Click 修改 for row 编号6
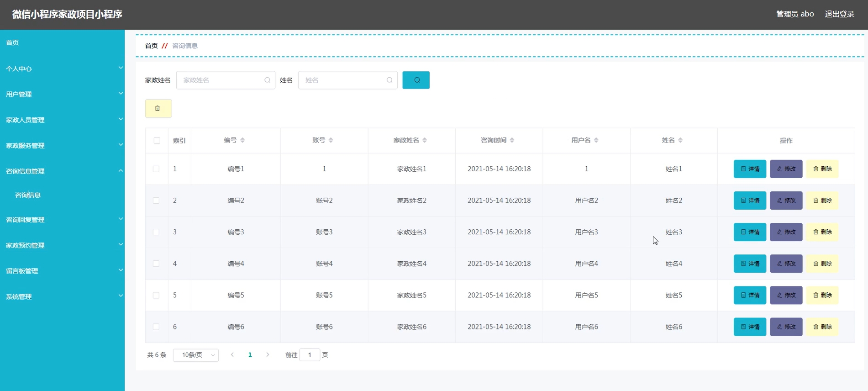Screen dimensions: 868x391 pyautogui.click(x=786, y=327)
